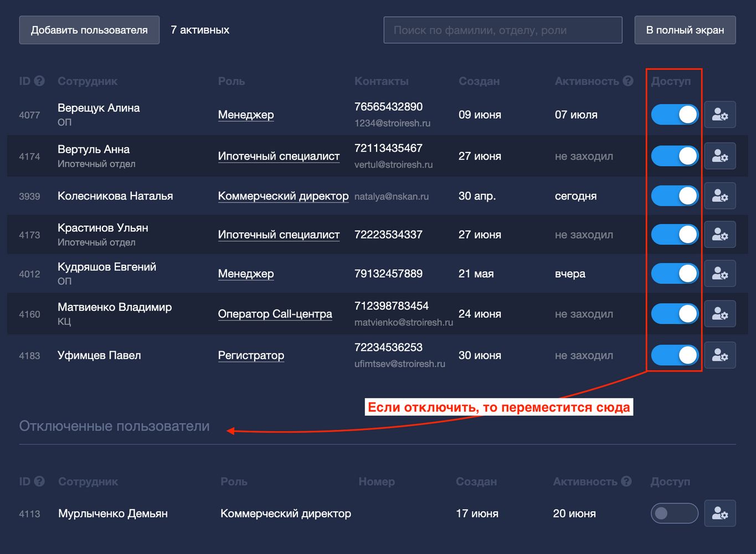756x554 pixels.
Task: Click phone number 76565432890
Action: 388,106
